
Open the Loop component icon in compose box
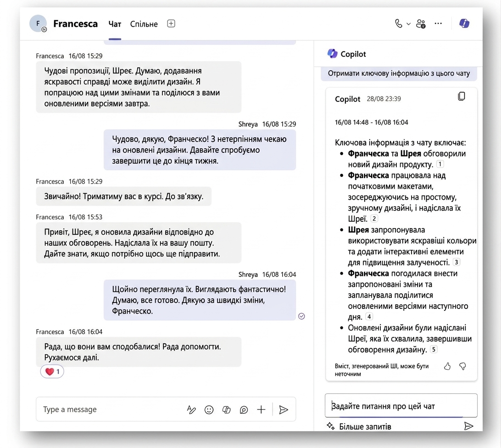click(244, 409)
